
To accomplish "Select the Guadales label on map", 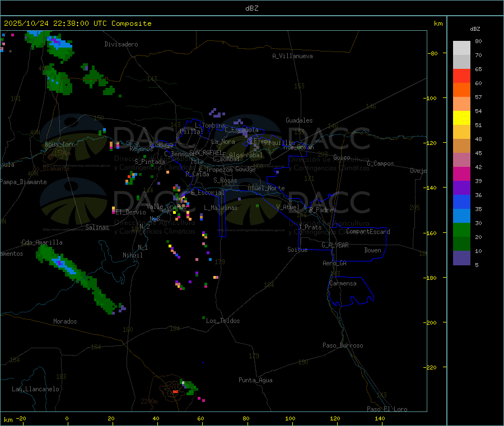I will (299, 120).
